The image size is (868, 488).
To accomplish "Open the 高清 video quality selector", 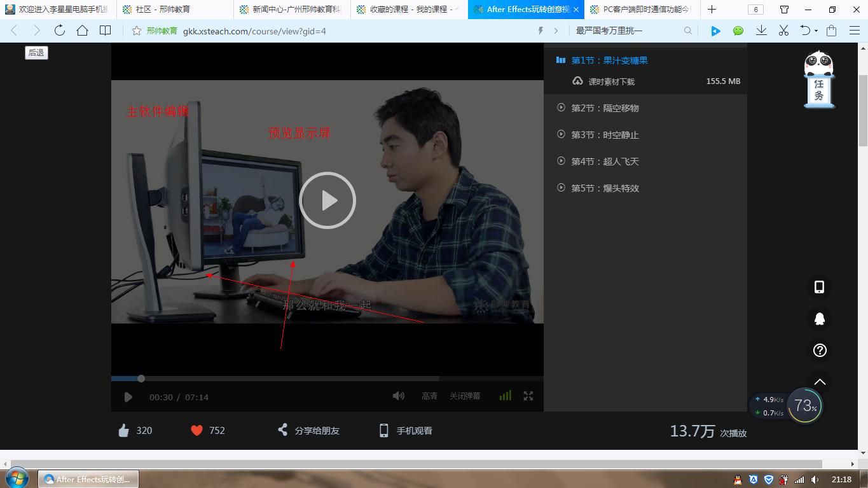I will tap(429, 396).
